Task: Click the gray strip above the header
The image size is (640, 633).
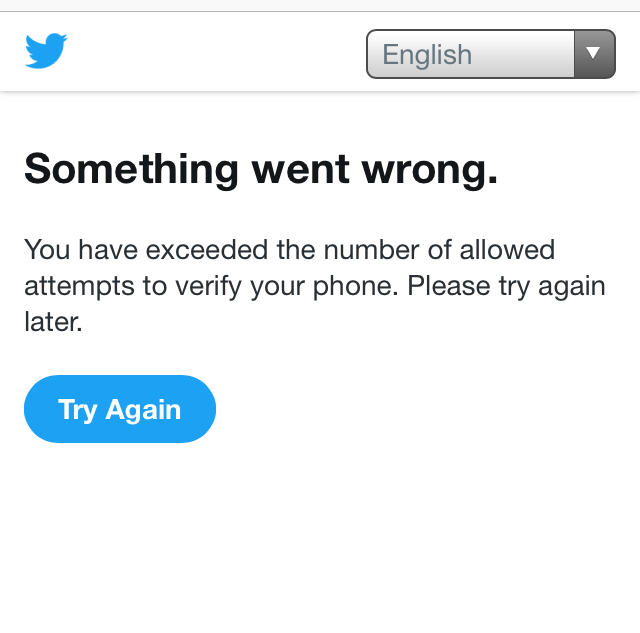Action: pos(320,5)
